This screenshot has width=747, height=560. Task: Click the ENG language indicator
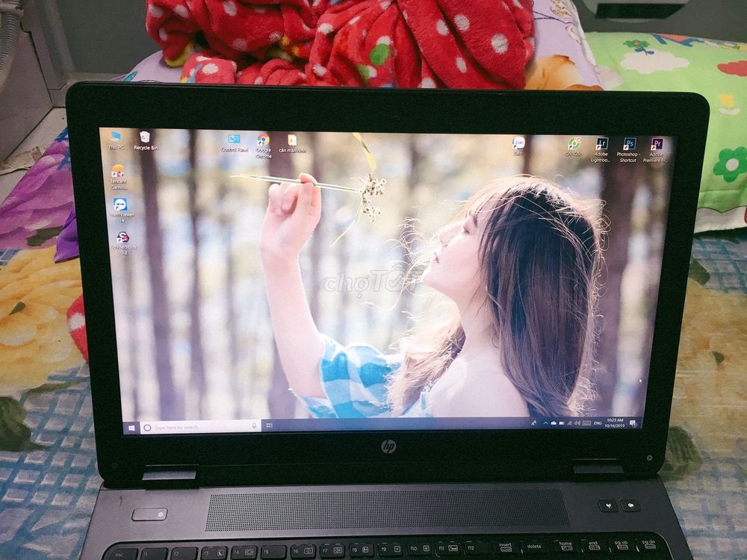point(598,423)
